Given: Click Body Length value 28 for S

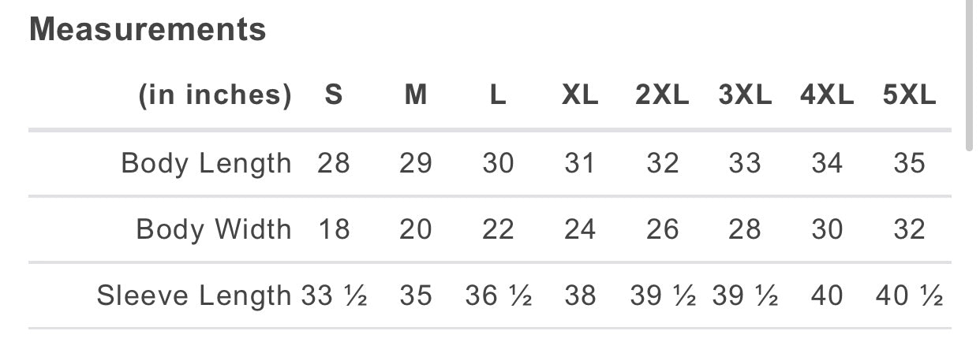Looking at the screenshot, I should [x=334, y=163].
